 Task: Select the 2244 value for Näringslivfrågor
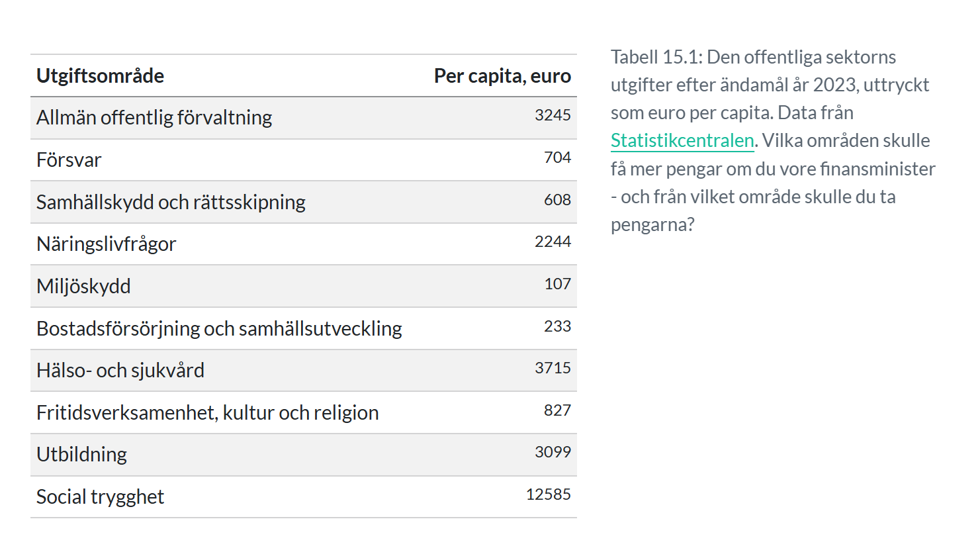(x=553, y=242)
